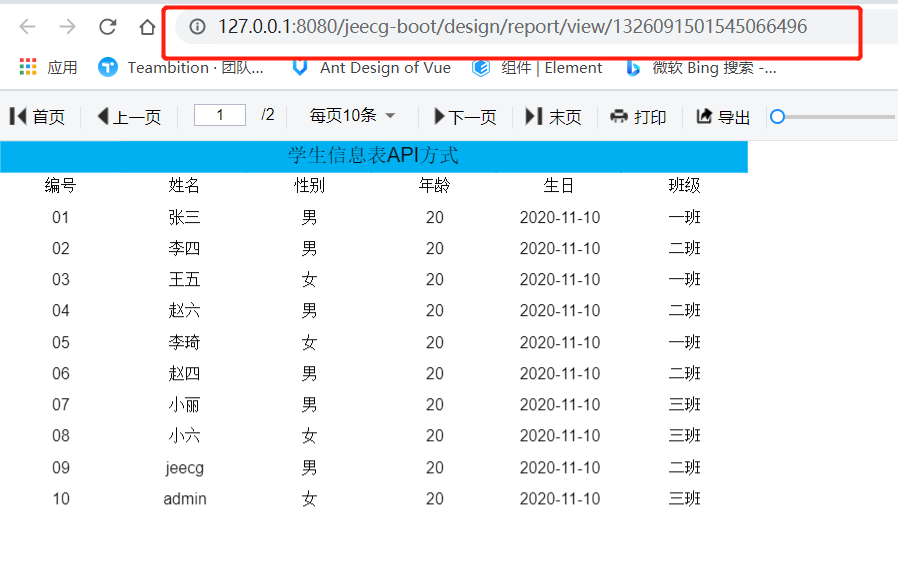Click the birthday cell in 张三's row
The image size is (898, 576).
(x=560, y=218)
